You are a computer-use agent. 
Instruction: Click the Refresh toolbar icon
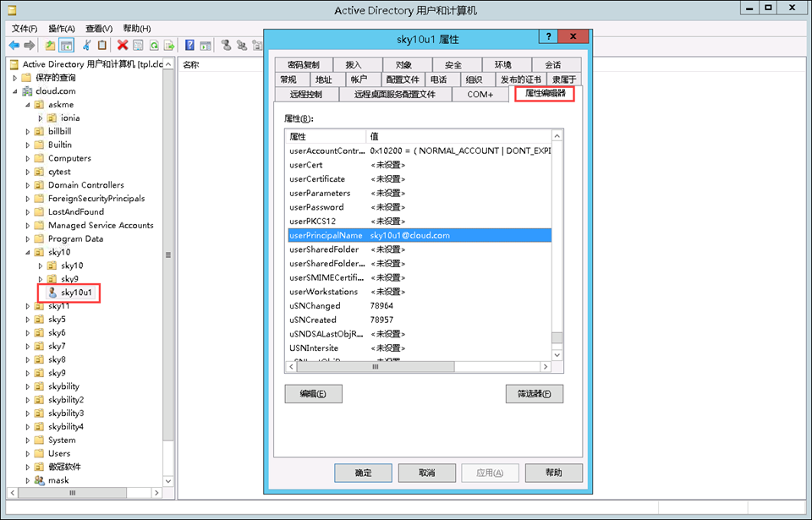pos(154,45)
